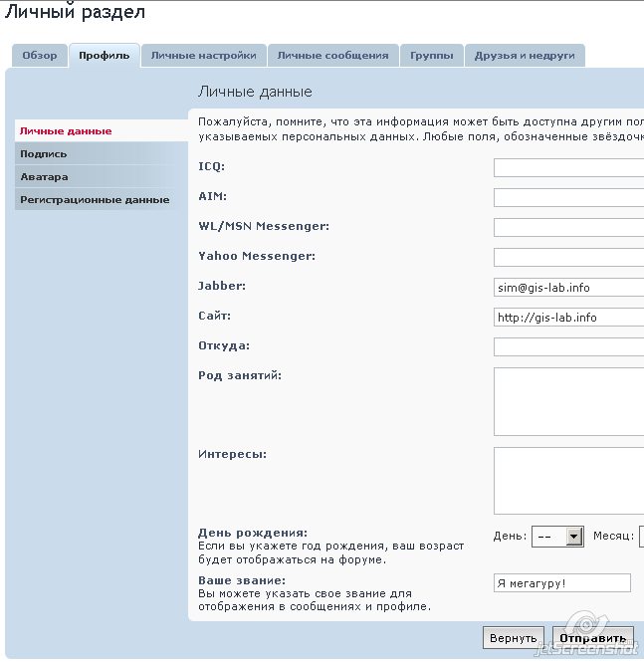Image resolution: width=644 pixels, height=662 pixels.
Task: Click the День рождения label
Action: 253,533
